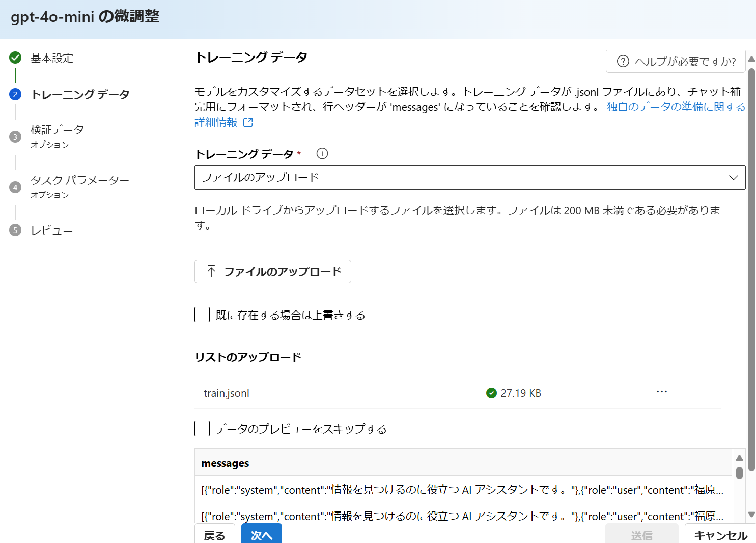Click the キャンセル button

(x=720, y=533)
